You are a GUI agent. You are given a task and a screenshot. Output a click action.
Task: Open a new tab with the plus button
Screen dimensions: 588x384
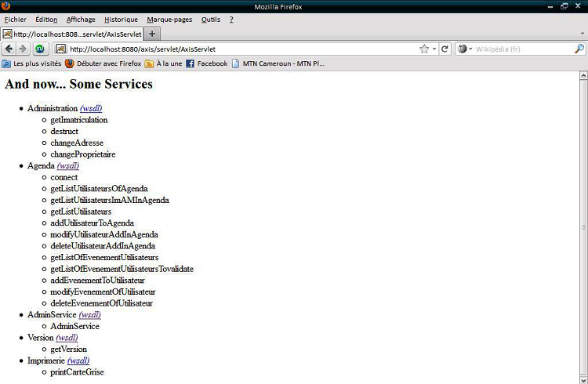[x=152, y=34]
